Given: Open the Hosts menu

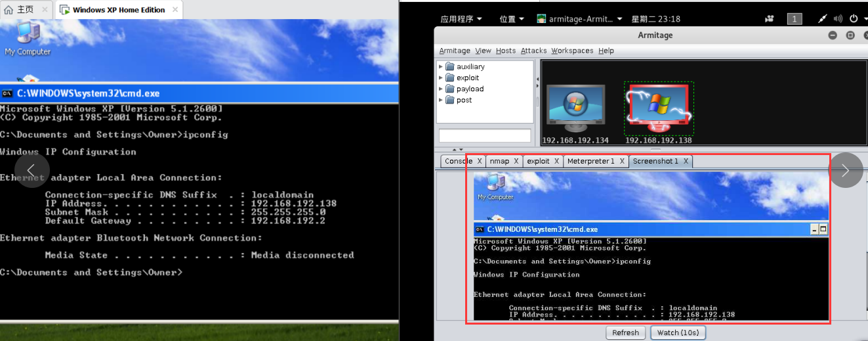Looking at the screenshot, I should pyautogui.click(x=506, y=51).
